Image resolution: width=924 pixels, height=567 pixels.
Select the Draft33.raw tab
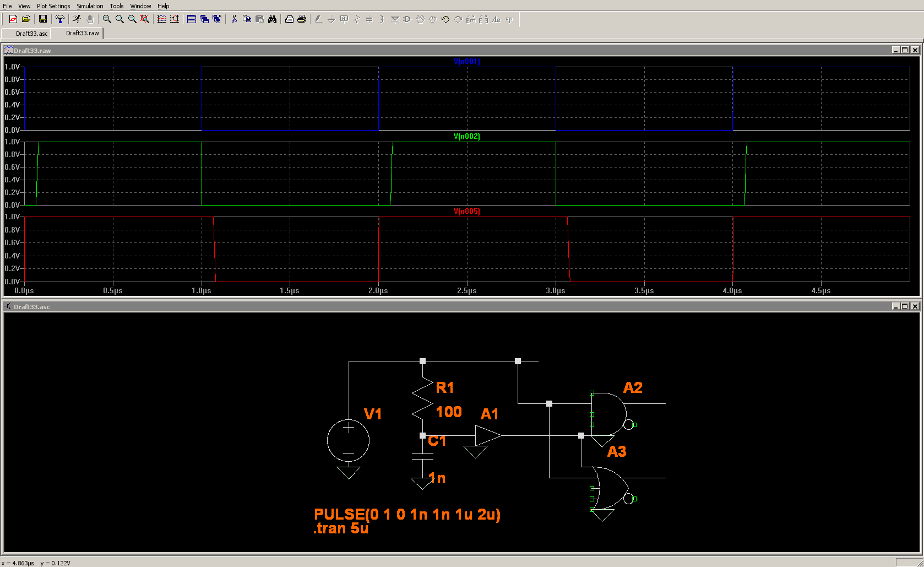[82, 33]
